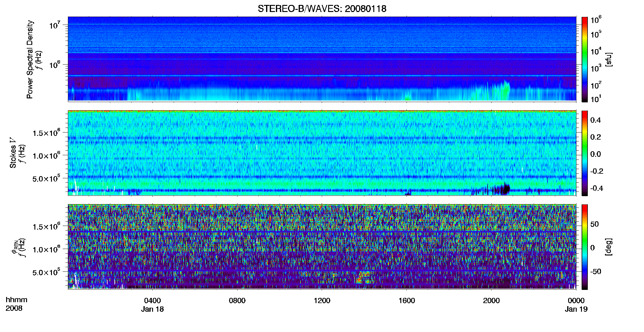Viewport: 644px width, 332px height.
Task: Click the 0.0 label on Stokes V color bar
Action: pyautogui.click(x=595, y=154)
